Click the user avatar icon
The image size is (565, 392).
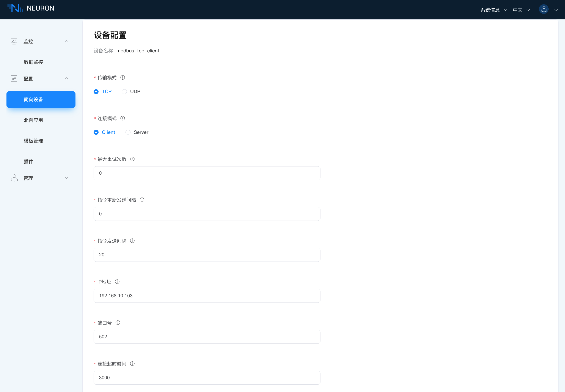[x=544, y=9]
